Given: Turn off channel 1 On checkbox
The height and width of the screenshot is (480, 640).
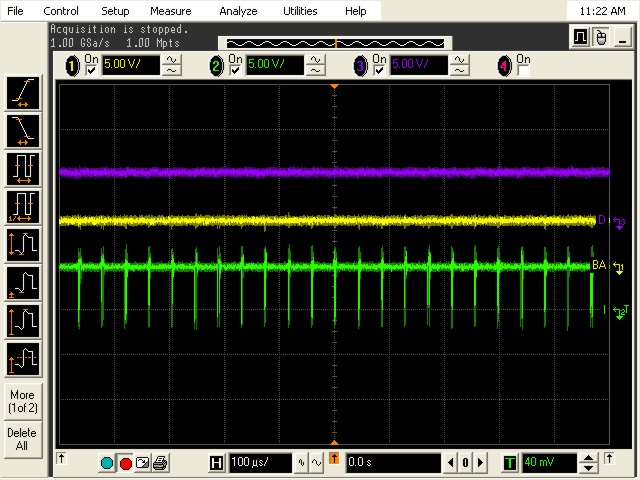Looking at the screenshot, I should coord(91,71).
